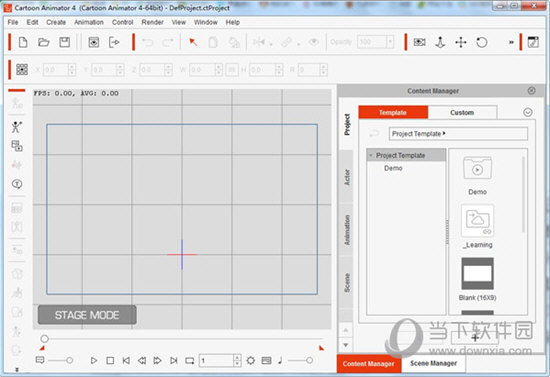Switch to the Scene Manager tab
The width and height of the screenshot is (550, 377).
point(434,363)
